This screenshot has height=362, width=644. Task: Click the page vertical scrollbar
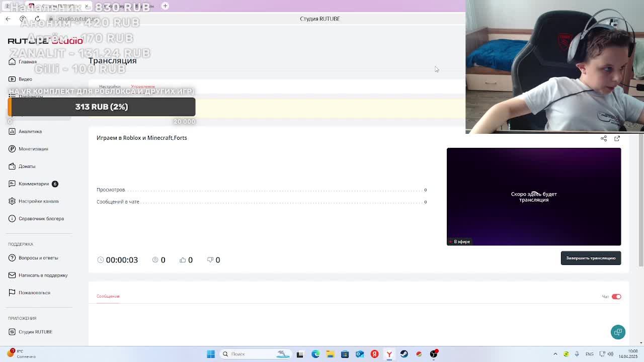[x=640, y=201]
